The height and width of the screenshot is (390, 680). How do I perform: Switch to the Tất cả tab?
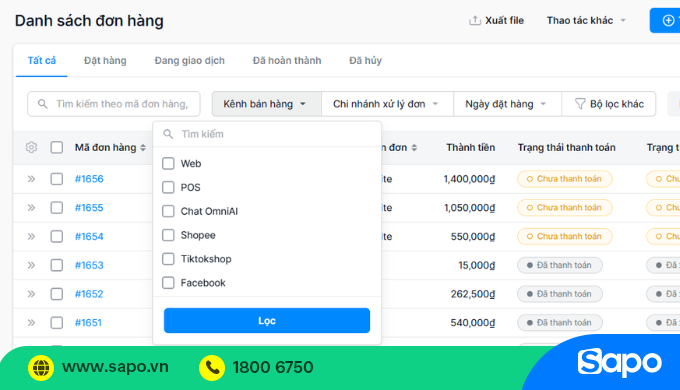point(42,61)
